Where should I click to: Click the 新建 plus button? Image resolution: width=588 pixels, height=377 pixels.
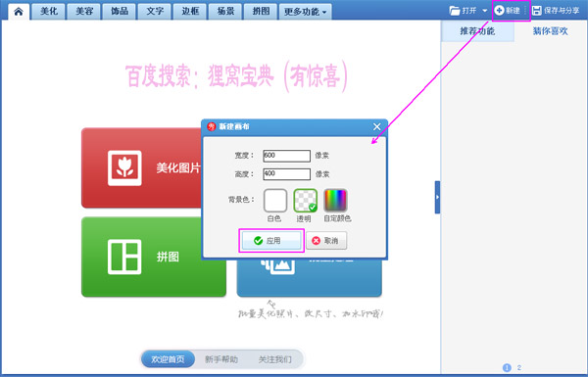[x=507, y=11]
